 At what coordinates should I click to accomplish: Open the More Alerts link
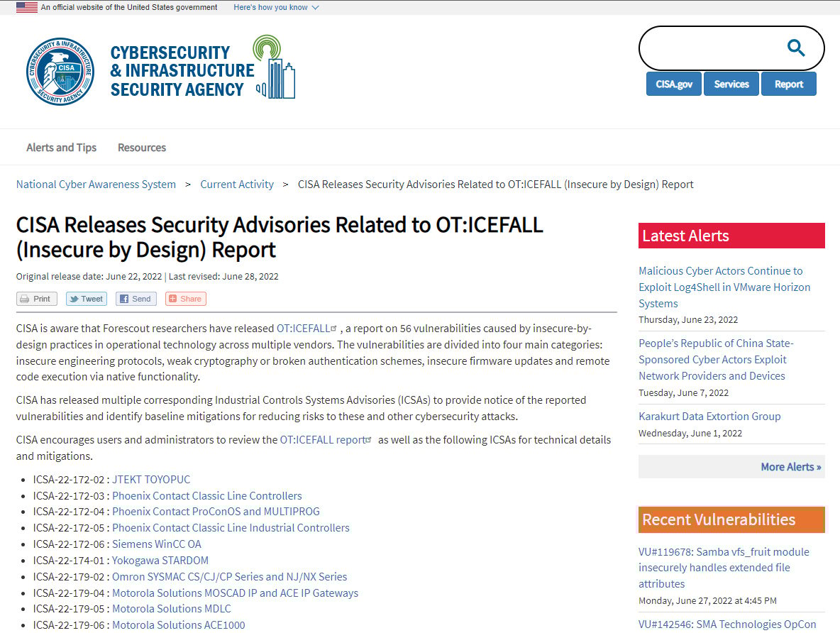[790, 467]
